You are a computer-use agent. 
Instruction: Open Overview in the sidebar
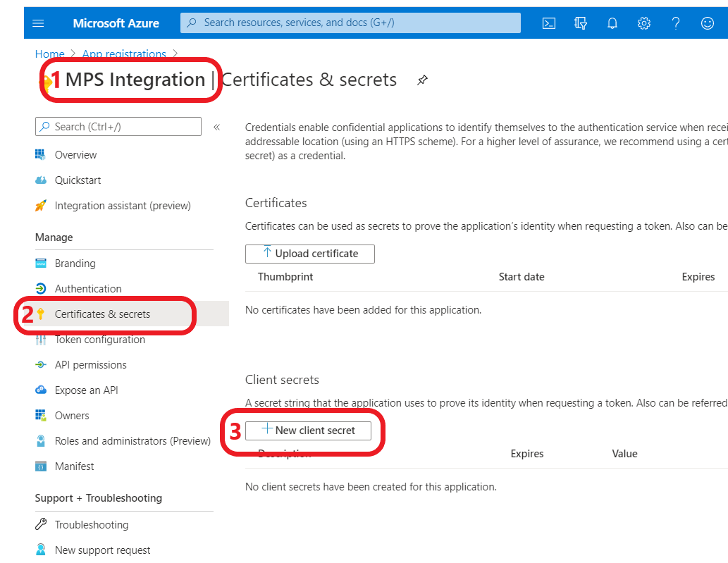pyautogui.click(x=75, y=155)
